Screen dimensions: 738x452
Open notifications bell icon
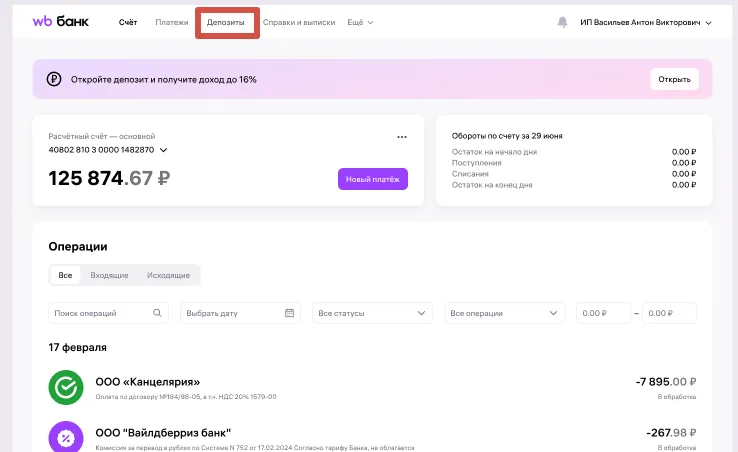coord(563,22)
